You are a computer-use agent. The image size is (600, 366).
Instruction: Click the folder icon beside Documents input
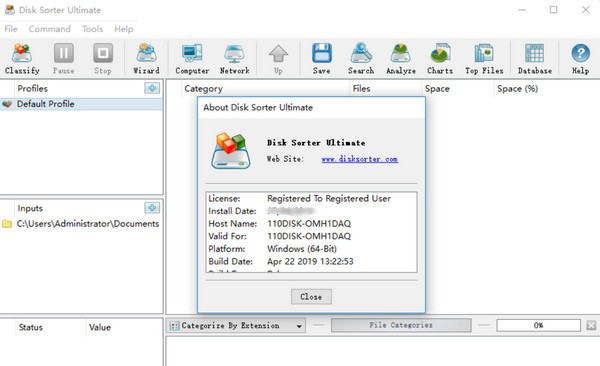click(7, 224)
